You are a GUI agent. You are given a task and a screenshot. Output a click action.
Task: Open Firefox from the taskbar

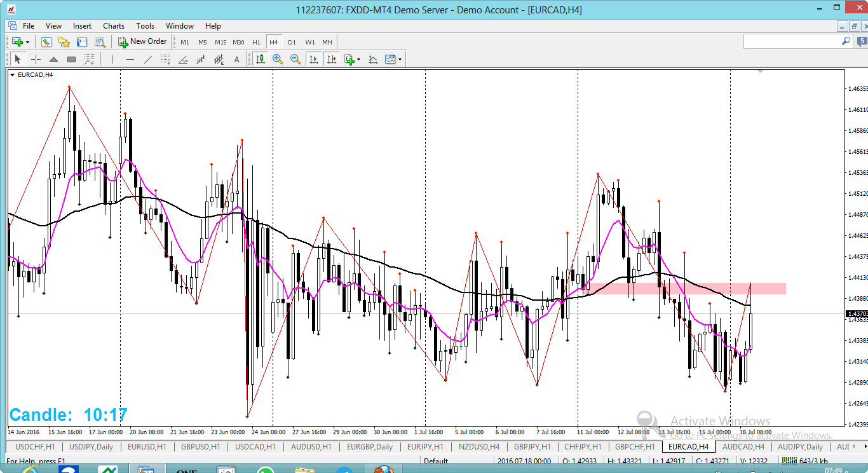[383, 469]
